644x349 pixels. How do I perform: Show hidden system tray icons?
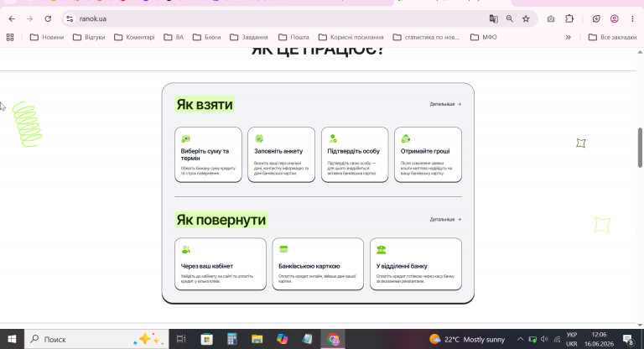tap(520, 339)
